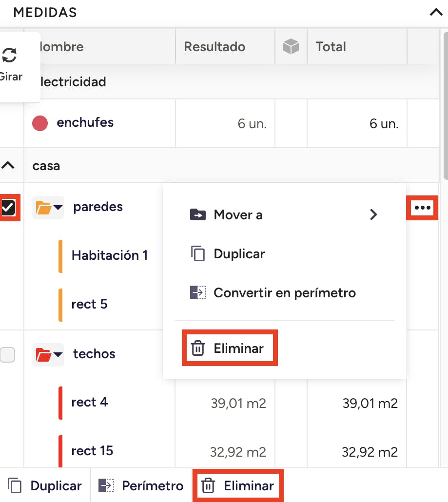Choose Eliminar in context menu
Viewport: 448px width, 502px height.
click(230, 348)
